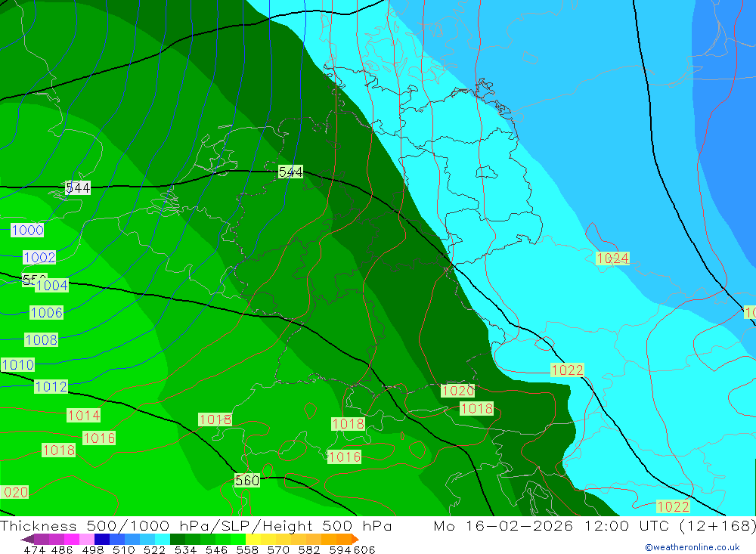The width and height of the screenshot is (756, 554).
Task: Click the 558 legend value
Action: [x=246, y=549]
